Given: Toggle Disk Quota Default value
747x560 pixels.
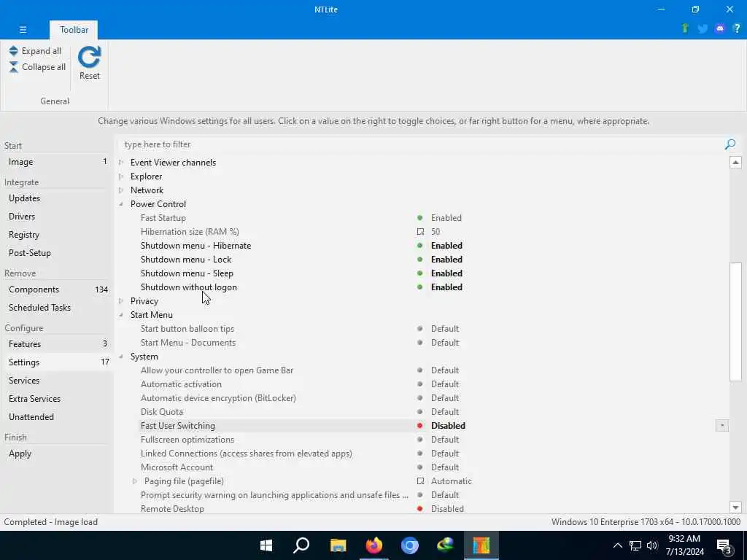Looking at the screenshot, I should tap(445, 411).
